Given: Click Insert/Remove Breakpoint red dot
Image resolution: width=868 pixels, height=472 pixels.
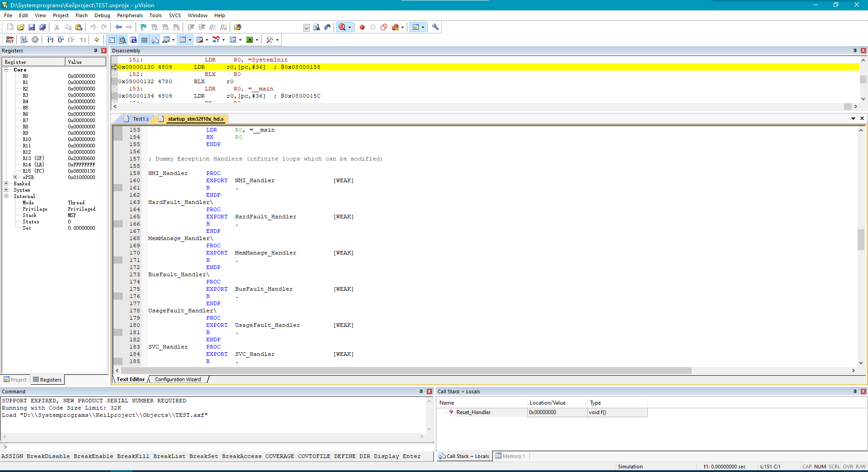Looking at the screenshot, I should click(362, 27).
